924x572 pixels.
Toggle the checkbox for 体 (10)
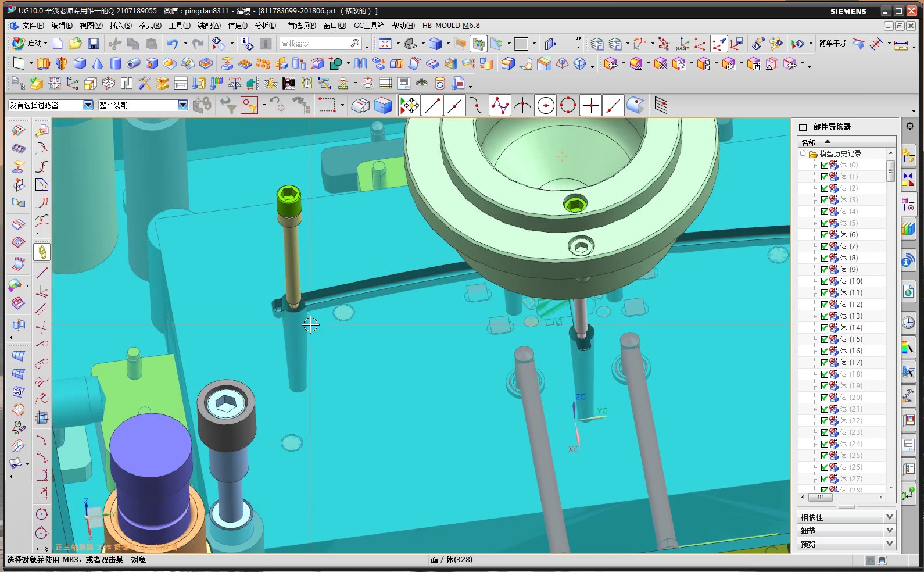[824, 281]
